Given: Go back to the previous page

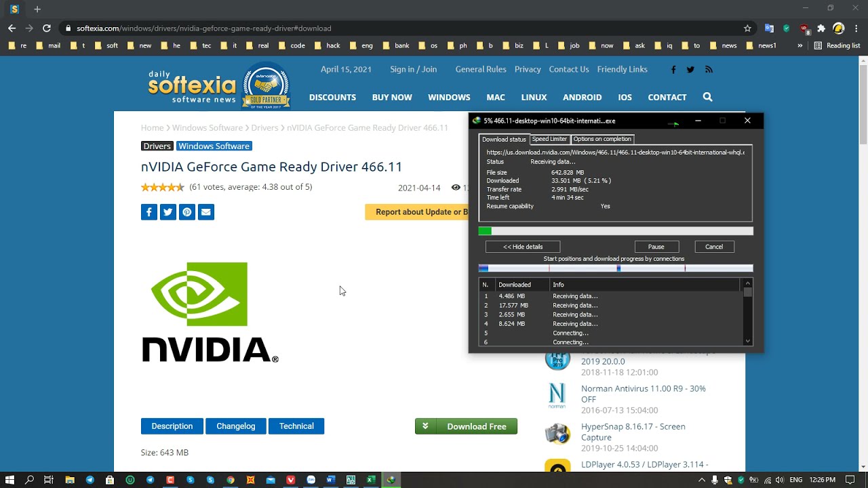Looking at the screenshot, I should [x=12, y=28].
